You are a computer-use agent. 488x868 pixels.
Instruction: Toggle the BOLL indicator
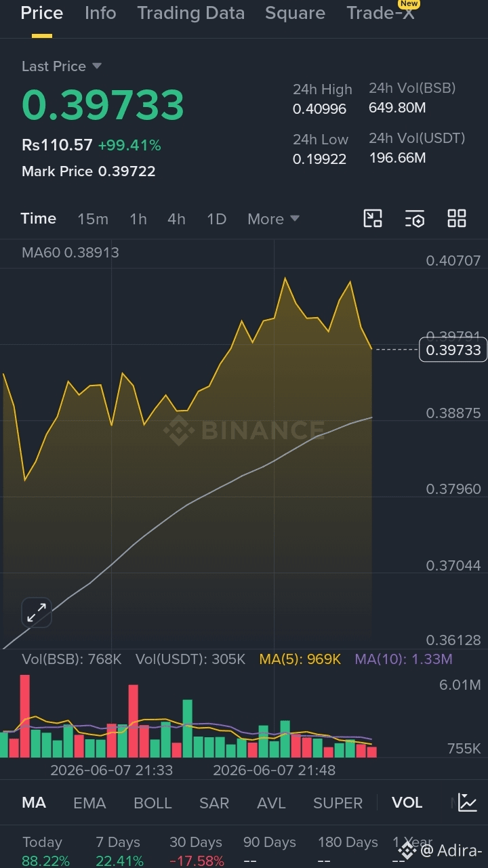[152, 803]
